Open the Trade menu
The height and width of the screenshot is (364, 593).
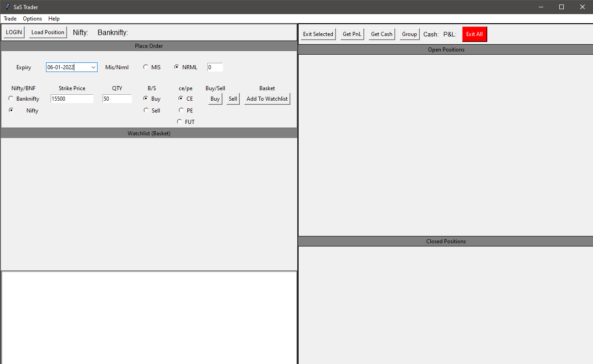(x=10, y=19)
